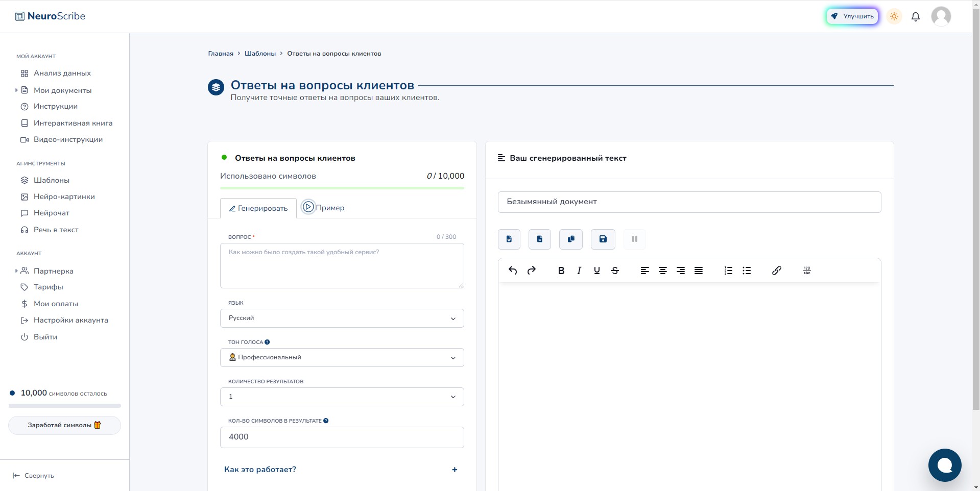Viewport: 980px width, 491px height.
Task: Switch to the Генерировать tab
Action: tap(258, 208)
